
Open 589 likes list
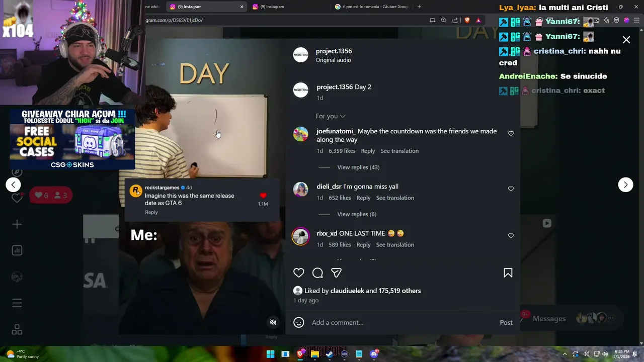pyautogui.click(x=340, y=245)
